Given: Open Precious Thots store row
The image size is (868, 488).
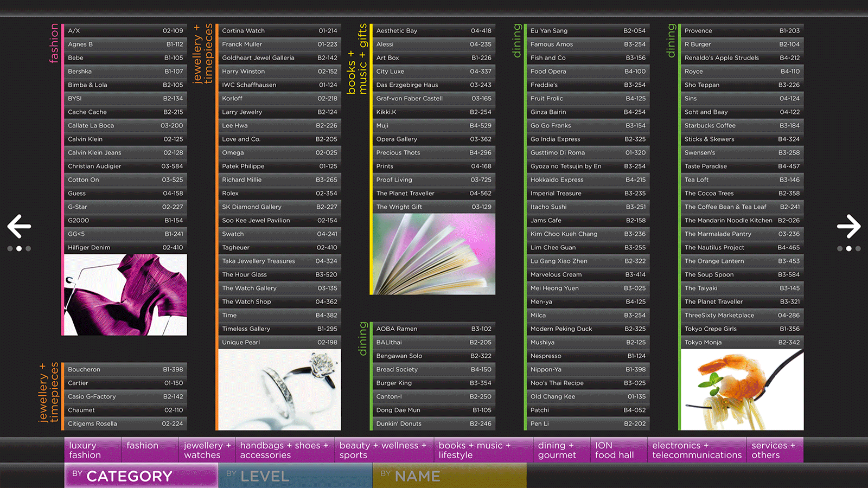Looking at the screenshot, I should pos(433,153).
